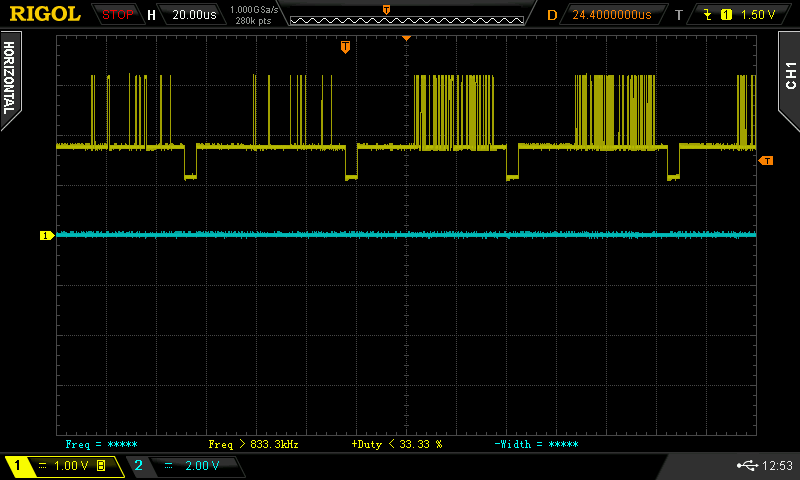Click the channel 1 ground level marker

pos(47,235)
